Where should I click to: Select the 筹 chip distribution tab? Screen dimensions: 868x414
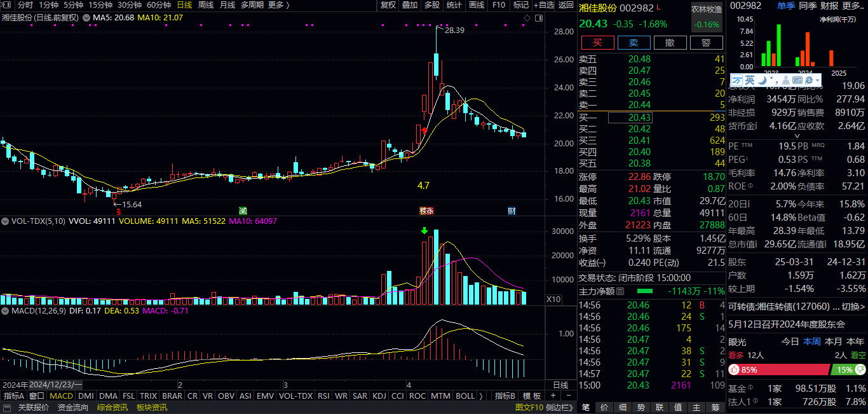pos(715,407)
